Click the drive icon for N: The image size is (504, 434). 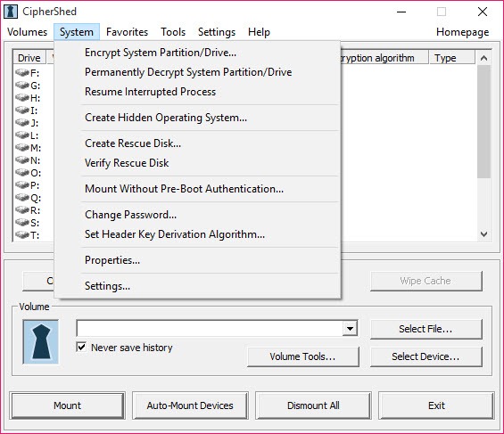coord(22,160)
